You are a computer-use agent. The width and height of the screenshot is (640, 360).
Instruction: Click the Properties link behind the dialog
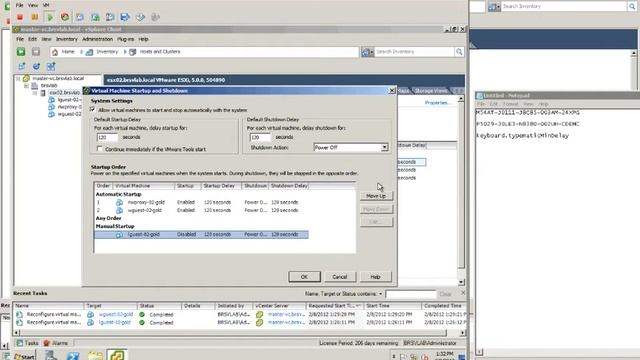[438, 102]
